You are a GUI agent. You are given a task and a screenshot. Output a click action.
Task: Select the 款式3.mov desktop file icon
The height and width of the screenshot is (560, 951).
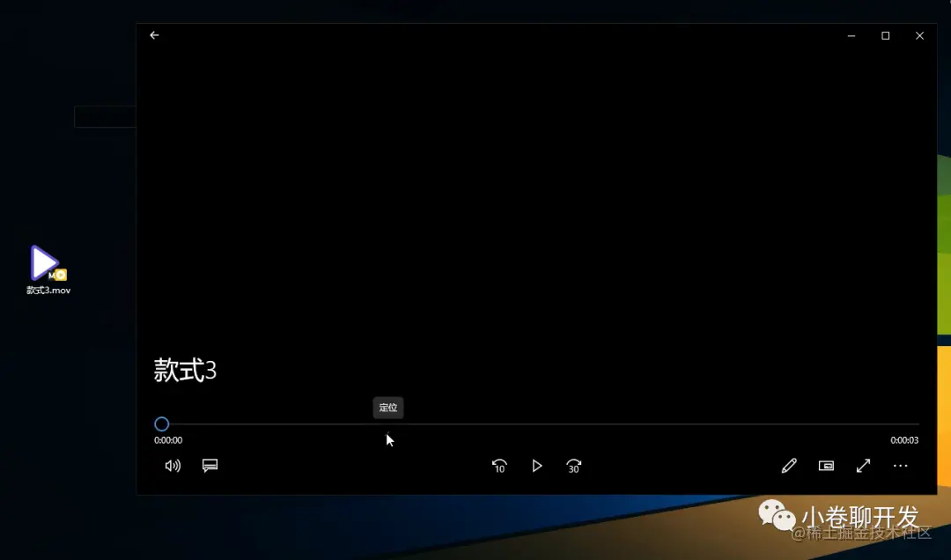[x=48, y=269]
